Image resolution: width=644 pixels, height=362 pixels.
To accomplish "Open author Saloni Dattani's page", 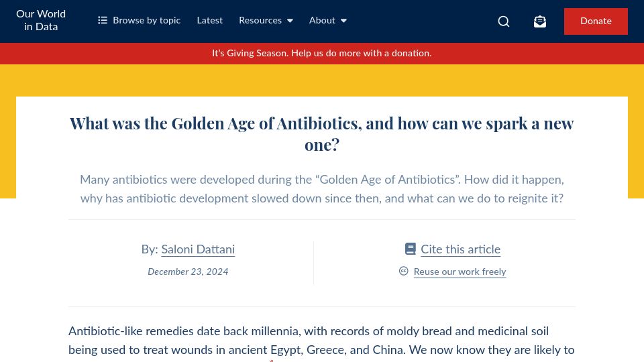I will (x=198, y=249).
